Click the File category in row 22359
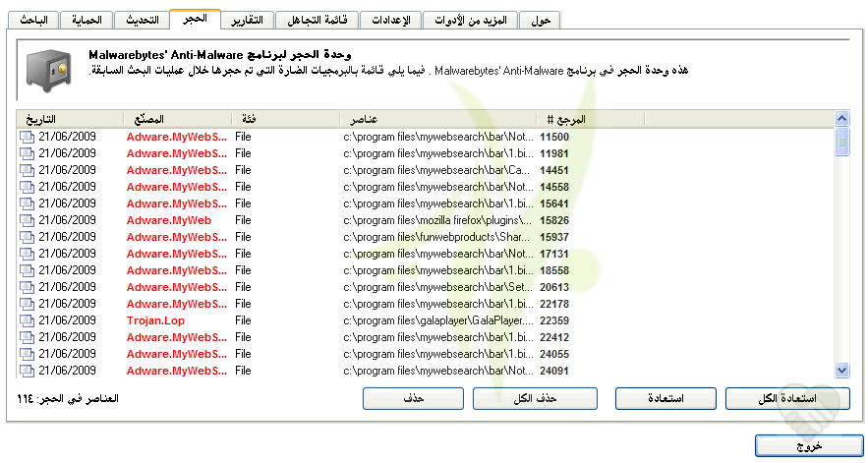The height and width of the screenshot is (463, 868). click(243, 320)
